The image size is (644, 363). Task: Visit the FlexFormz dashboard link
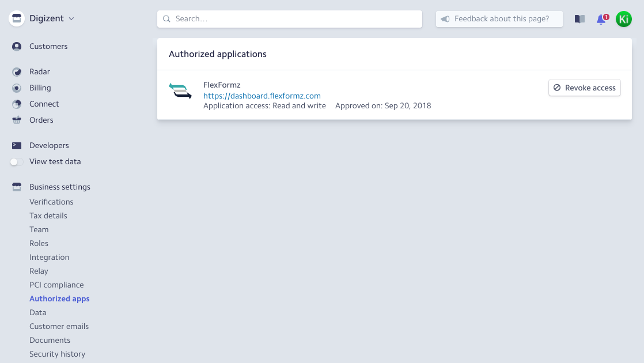[x=262, y=95]
